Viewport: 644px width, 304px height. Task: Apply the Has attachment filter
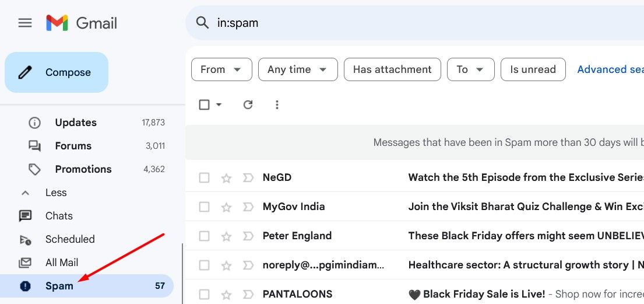tap(392, 69)
